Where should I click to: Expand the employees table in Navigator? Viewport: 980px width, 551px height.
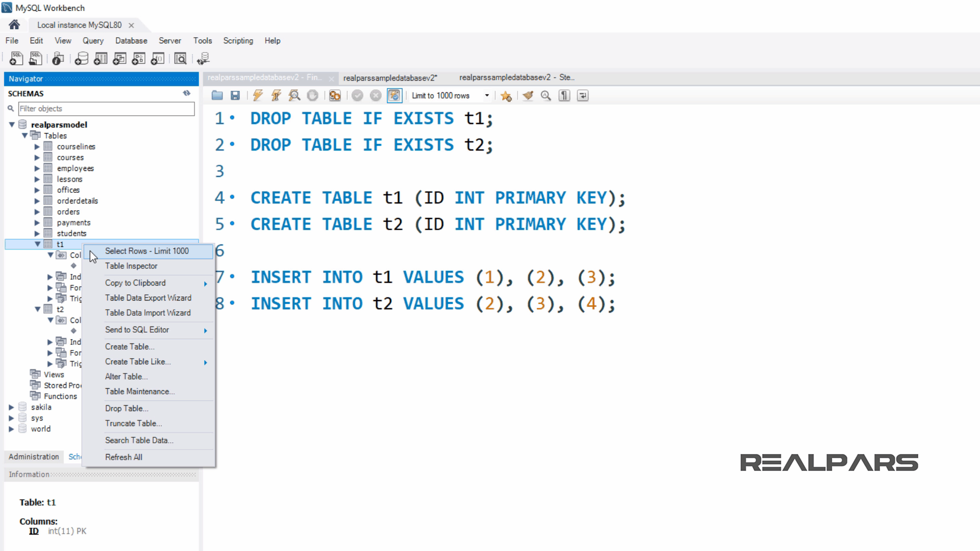pos(37,168)
